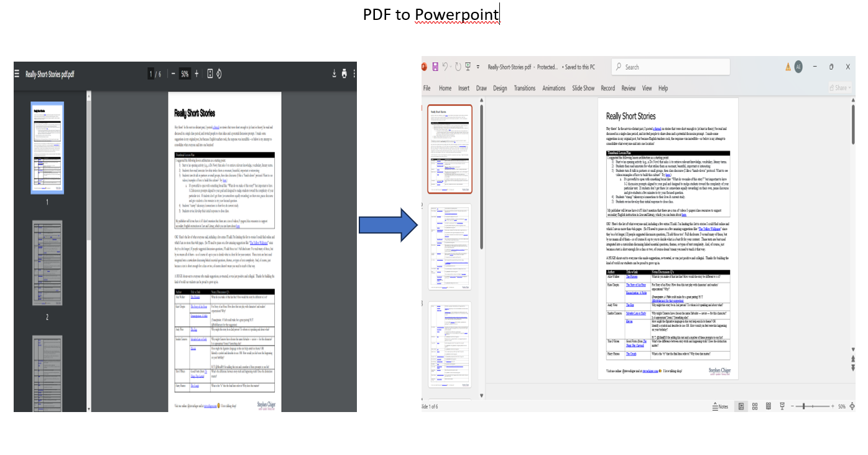Click the PowerPoint Redo icon
The width and height of the screenshot is (868, 455).
click(x=458, y=67)
